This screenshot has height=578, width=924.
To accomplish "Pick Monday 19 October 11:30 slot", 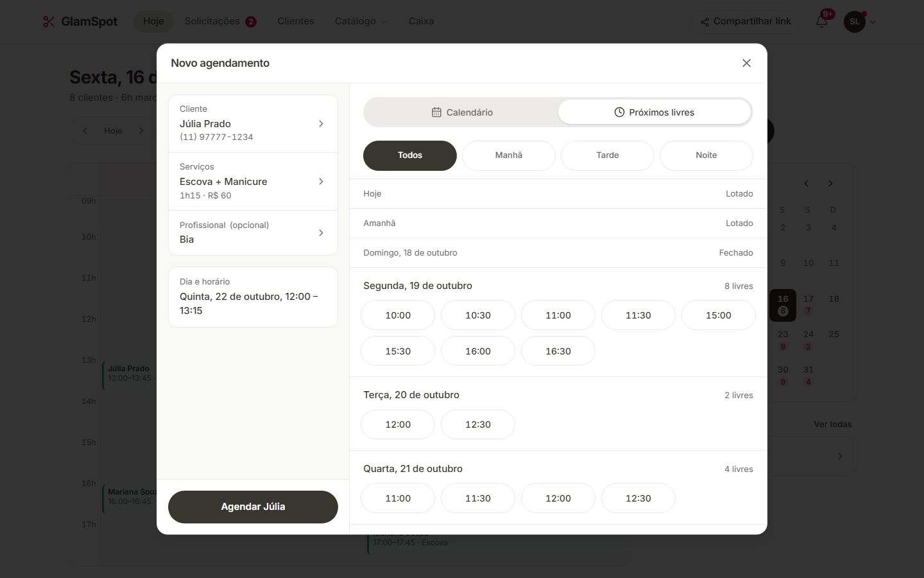I will pos(638,315).
